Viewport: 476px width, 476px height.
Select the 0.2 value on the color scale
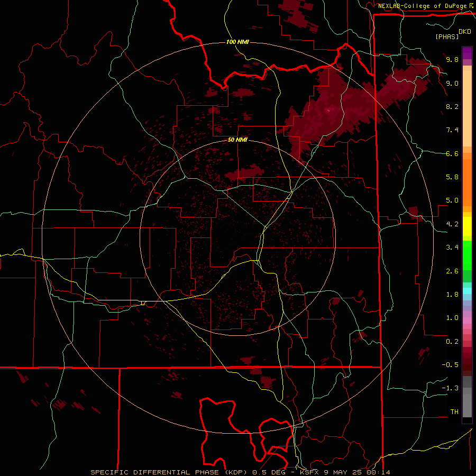452,342
